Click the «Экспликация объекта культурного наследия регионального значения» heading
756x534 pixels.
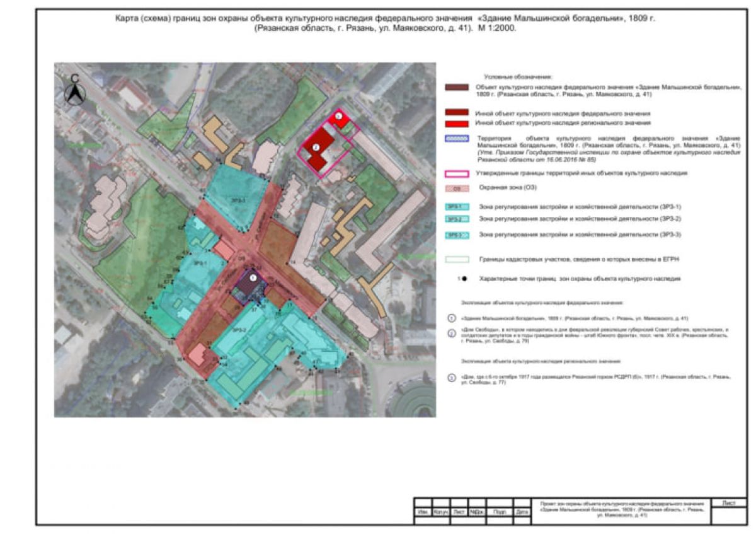(541, 361)
